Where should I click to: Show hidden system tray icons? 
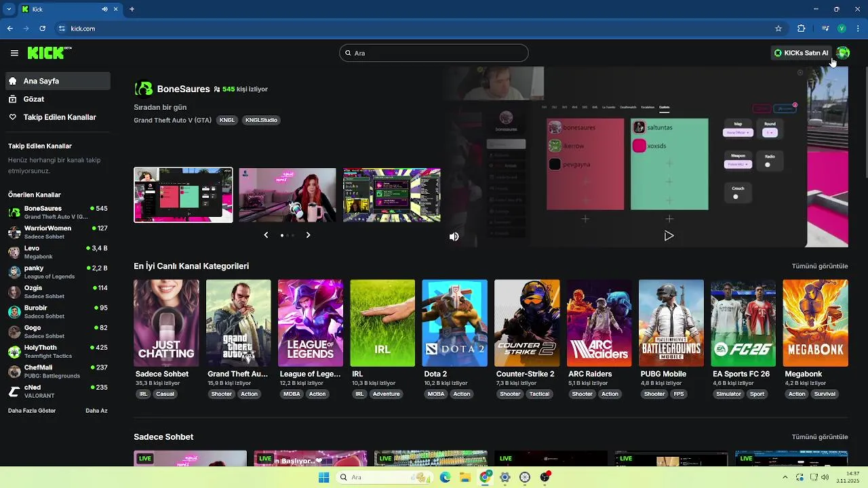tap(784, 477)
